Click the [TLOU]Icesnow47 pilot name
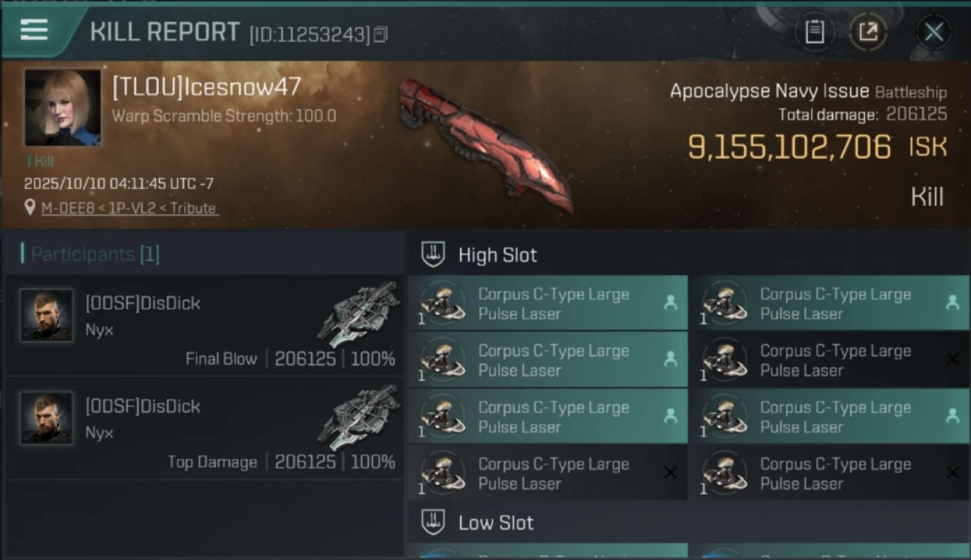 tap(206, 87)
